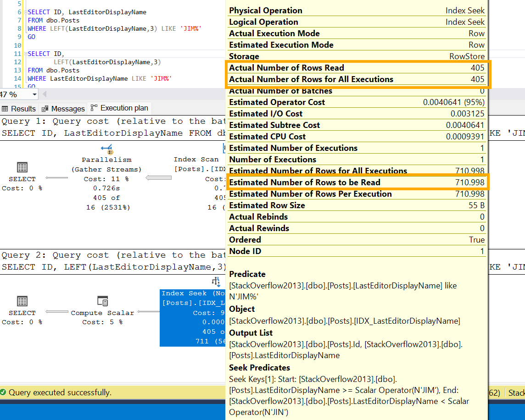Click the 'Estimated I/O Cost' row

[357, 113]
